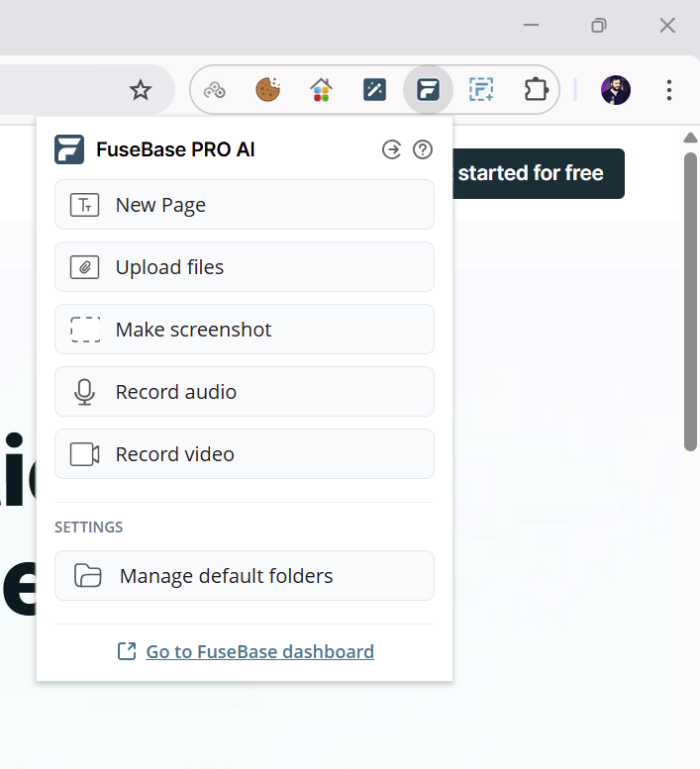This screenshot has width=700, height=769.
Task: Toggle the active FuseBase extension icon
Action: tap(428, 90)
